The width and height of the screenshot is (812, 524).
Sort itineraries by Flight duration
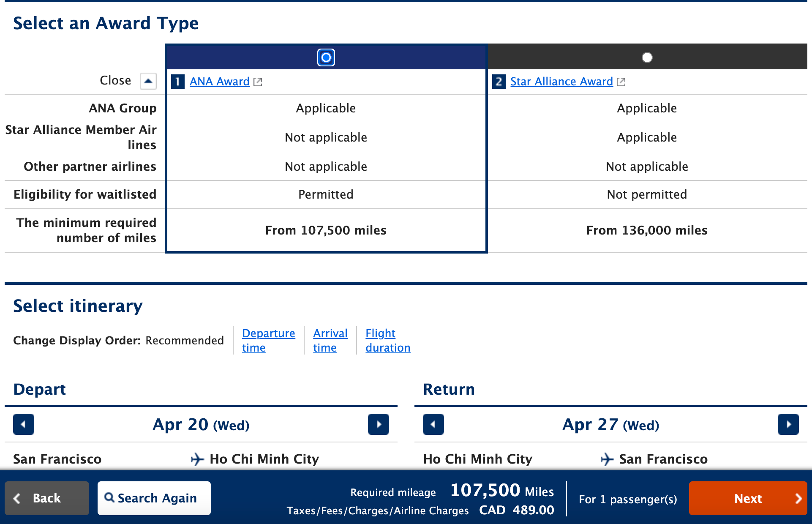coord(387,340)
